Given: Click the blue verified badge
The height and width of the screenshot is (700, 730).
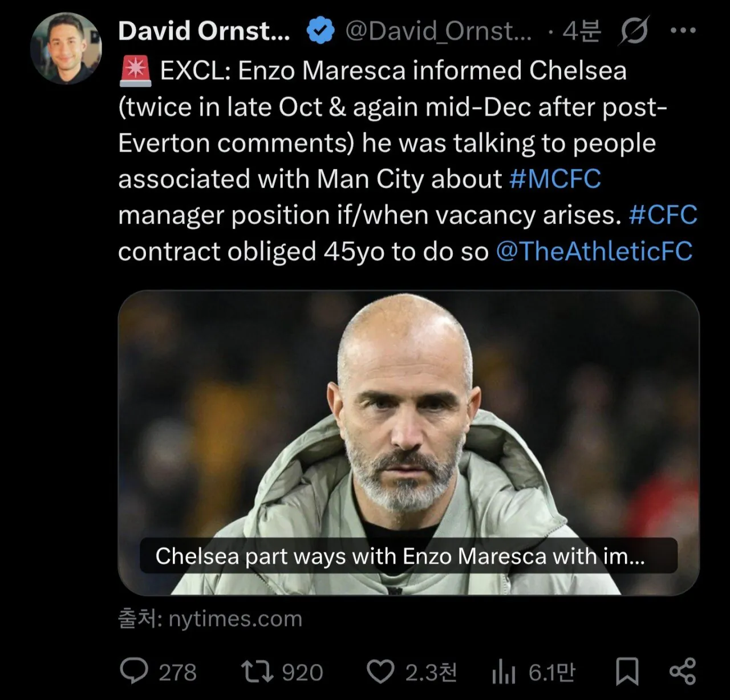Looking at the screenshot, I should coord(321,31).
